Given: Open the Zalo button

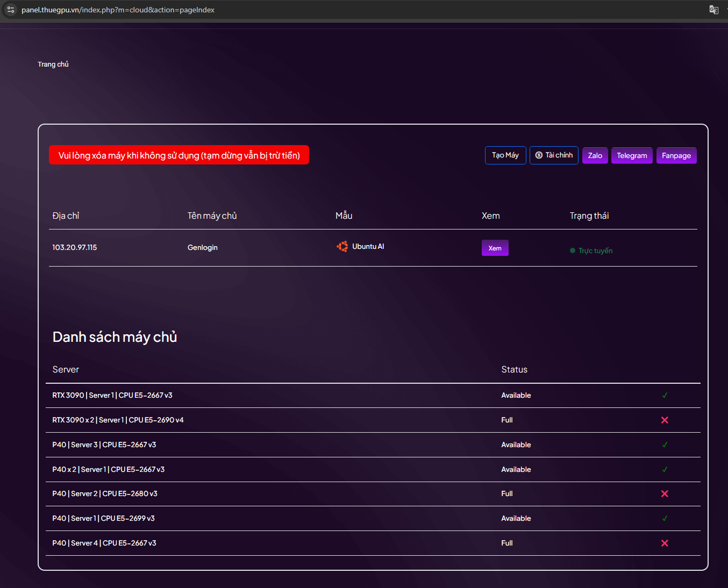Looking at the screenshot, I should point(595,155).
